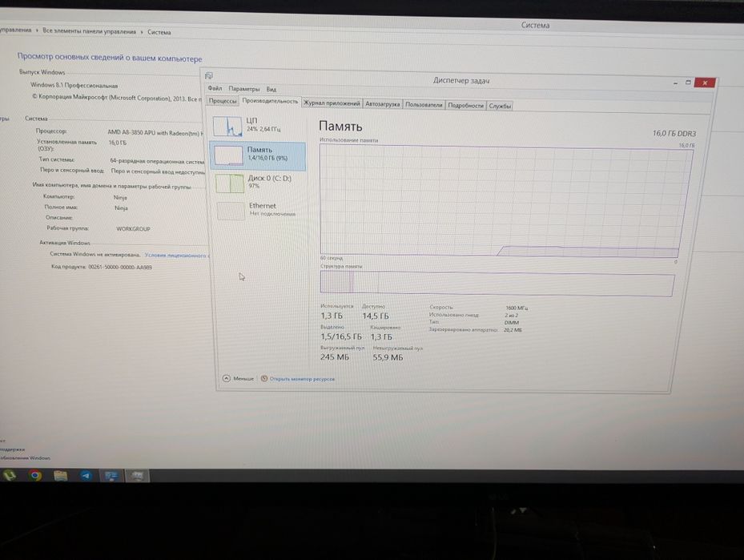Launch Google Chrome from the taskbar
Image resolution: width=744 pixels, height=560 pixels.
click(x=34, y=475)
